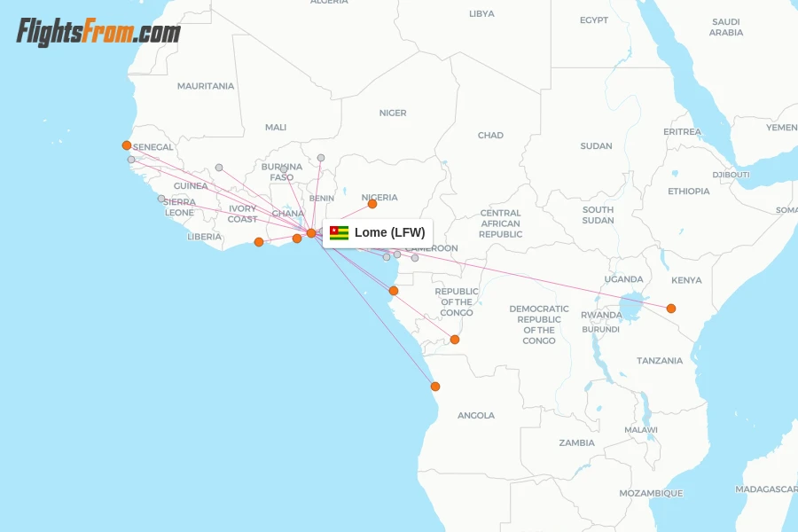Click the NIGER country label

(393, 113)
